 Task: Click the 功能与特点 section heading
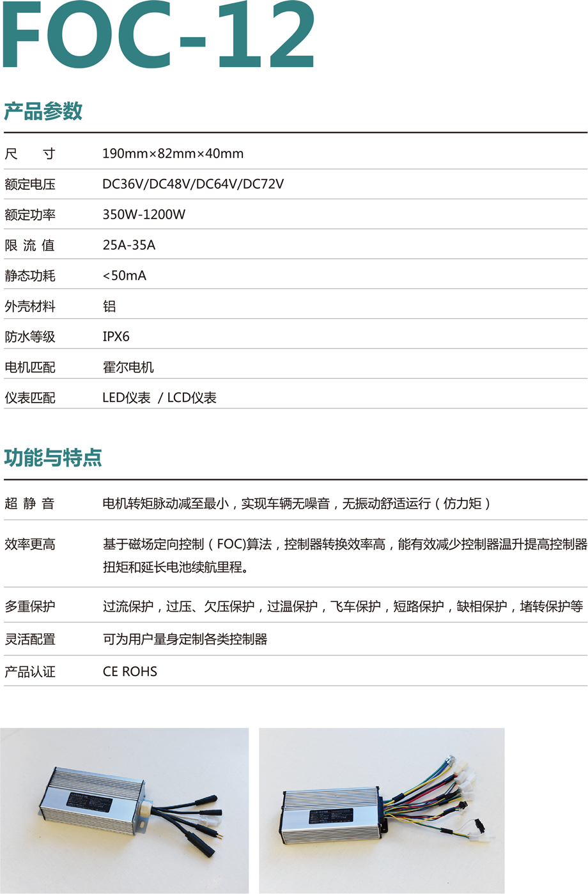(x=53, y=458)
